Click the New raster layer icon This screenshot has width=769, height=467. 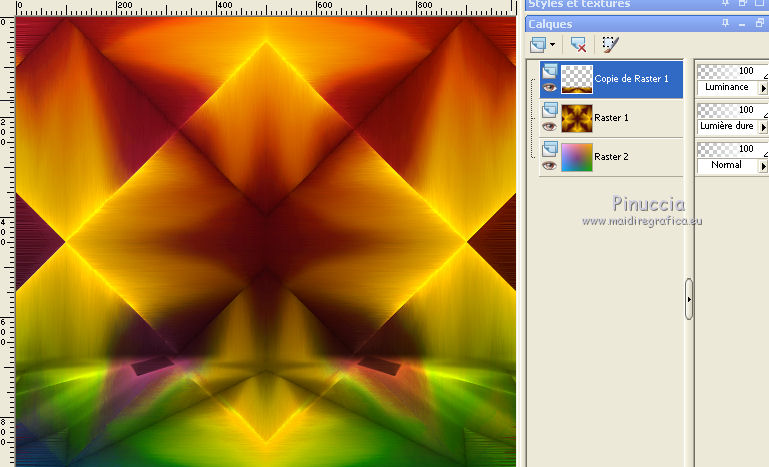pyautogui.click(x=538, y=45)
